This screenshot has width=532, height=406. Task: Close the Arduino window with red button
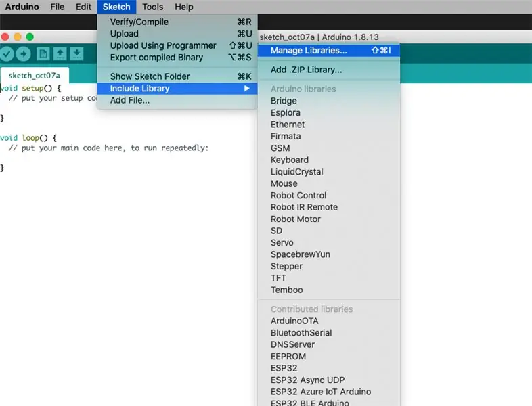point(5,37)
